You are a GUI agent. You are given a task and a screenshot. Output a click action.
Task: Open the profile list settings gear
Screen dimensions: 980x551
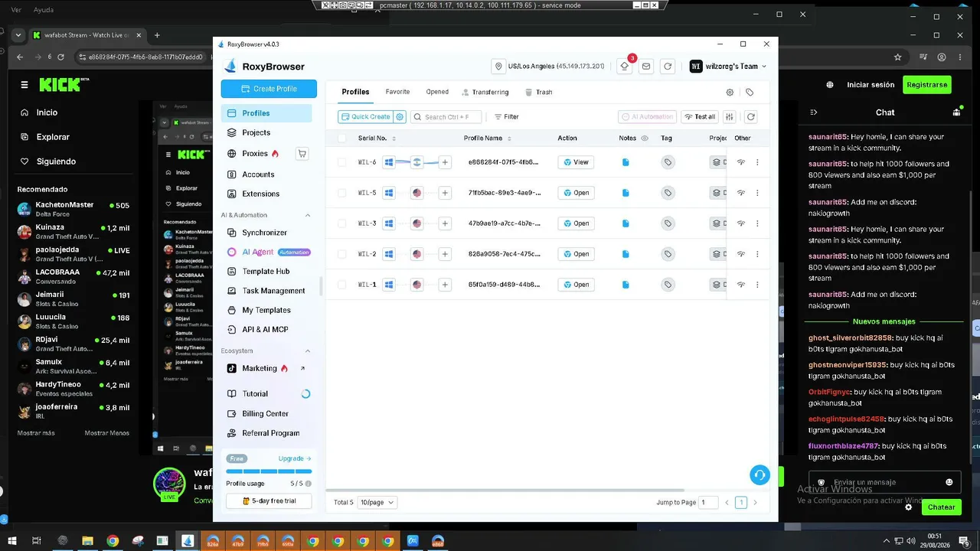(x=730, y=92)
